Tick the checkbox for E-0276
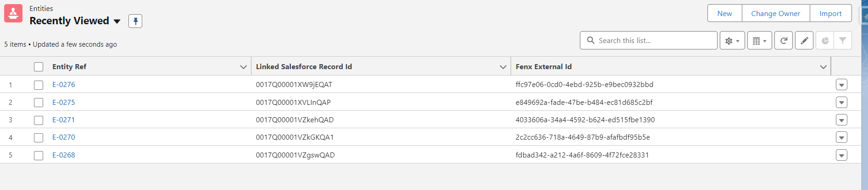868x190 pixels. [x=39, y=85]
